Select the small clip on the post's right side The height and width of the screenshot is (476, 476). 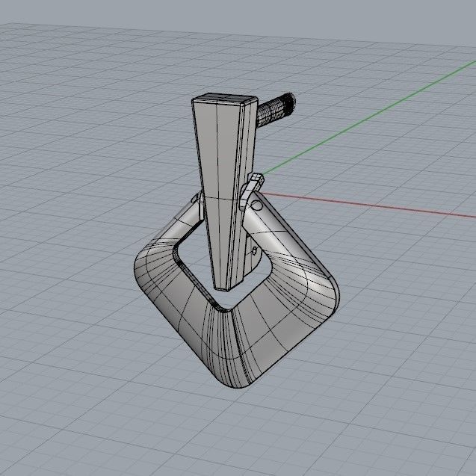tap(251, 191)
